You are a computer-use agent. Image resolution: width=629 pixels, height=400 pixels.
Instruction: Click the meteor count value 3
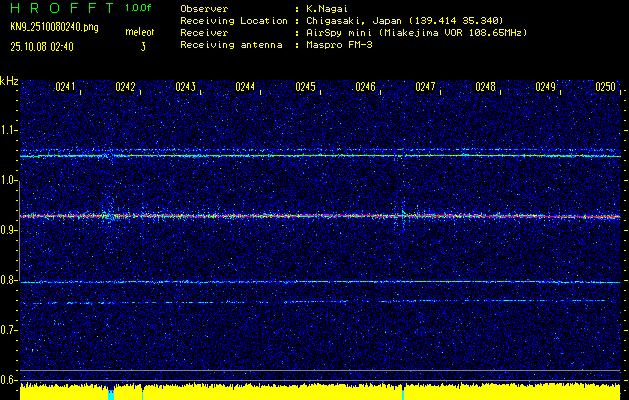pos(142,46)
